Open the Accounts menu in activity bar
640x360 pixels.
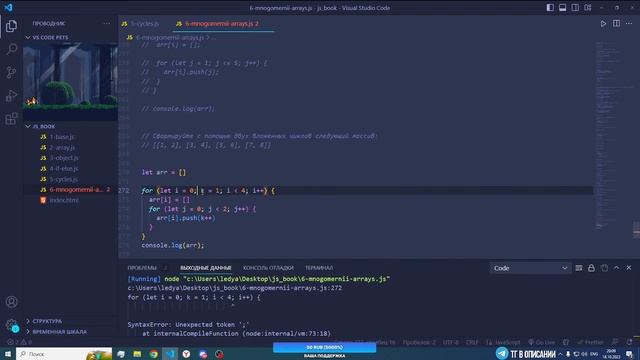(11, 302)
